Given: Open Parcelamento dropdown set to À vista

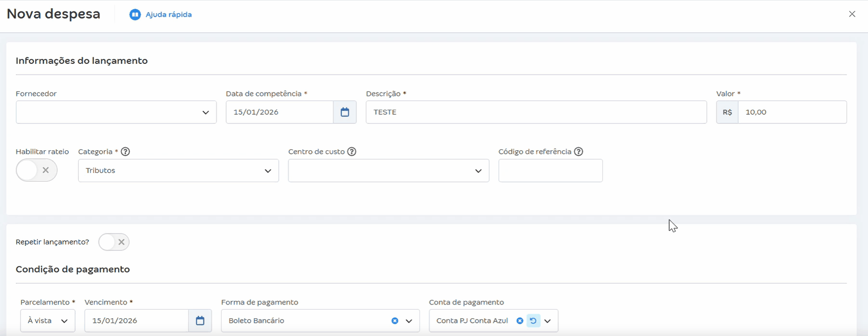Looking at the screenshot, I should point(65,321).
